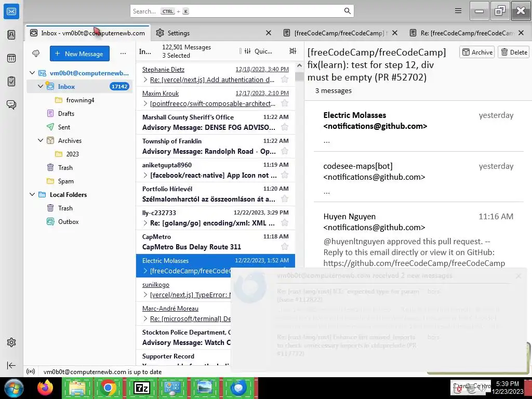Open folder pane options ellipsis
532x399 pixels.
point(123,54)
